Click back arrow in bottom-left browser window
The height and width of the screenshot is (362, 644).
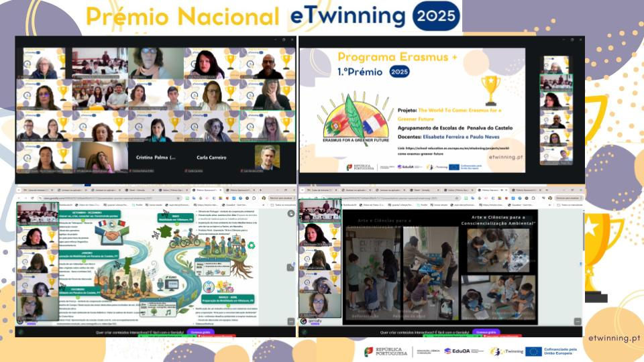[x=19, y=198]
